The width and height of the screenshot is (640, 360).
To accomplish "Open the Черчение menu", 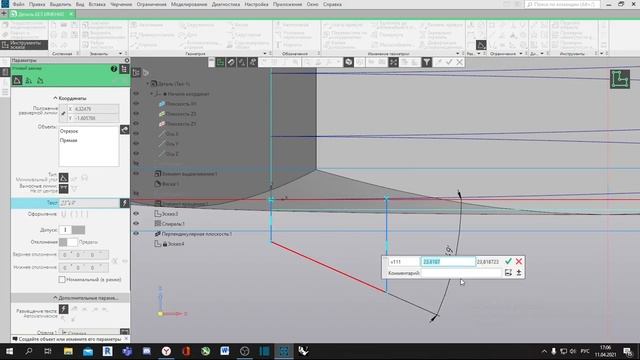I will click(x=121, y=4).
